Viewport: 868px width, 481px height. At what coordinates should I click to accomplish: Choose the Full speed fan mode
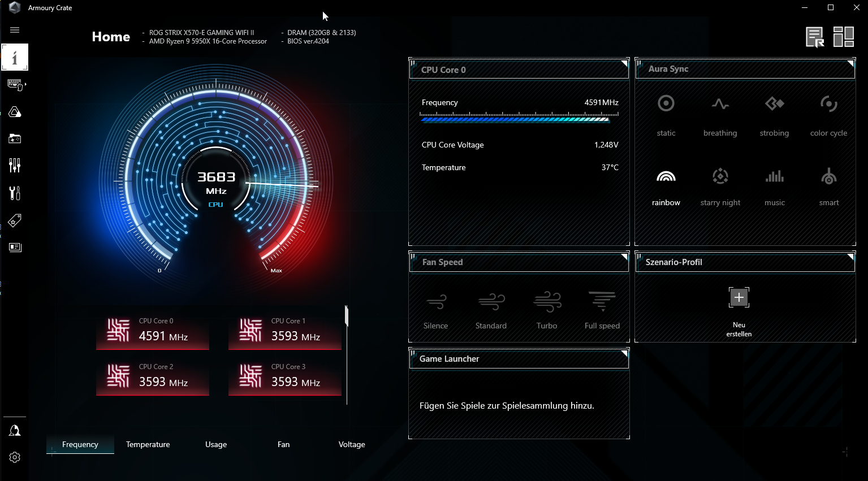point(602,311)
